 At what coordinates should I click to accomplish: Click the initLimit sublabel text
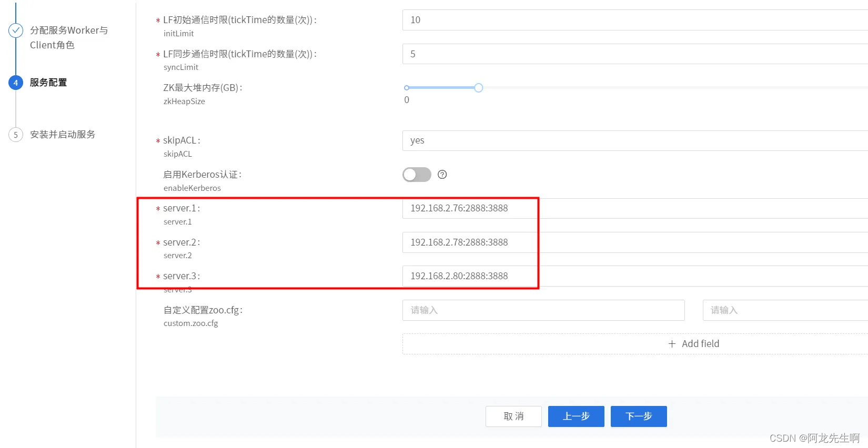pyautogui.click(x=178, y=34)
